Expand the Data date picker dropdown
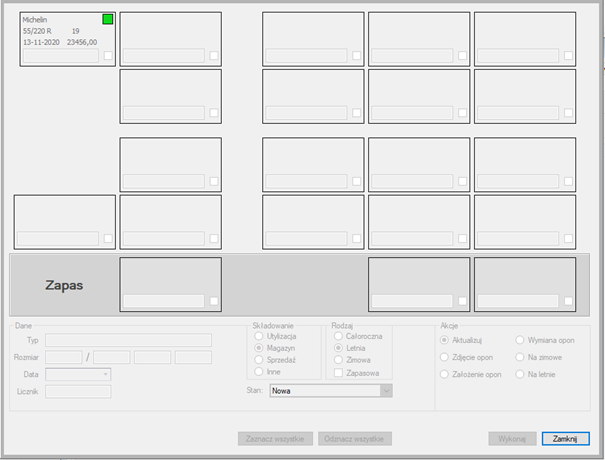This screenshot has width=605, height=460. 105,374
